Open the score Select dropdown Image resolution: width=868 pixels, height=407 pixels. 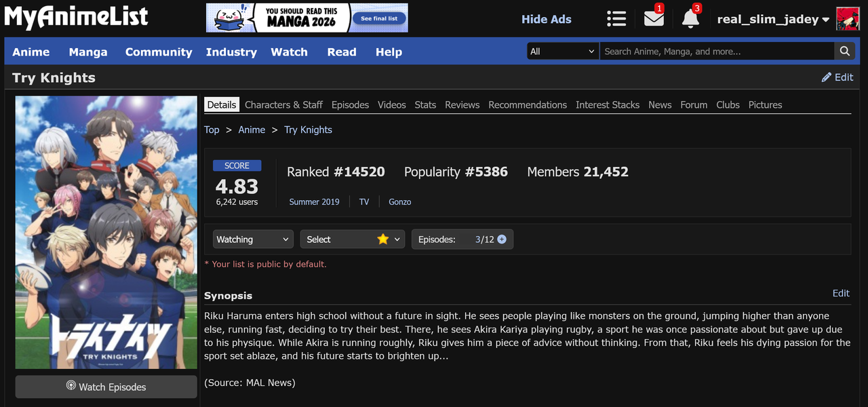pyautogui.click(x=353, y=239)
